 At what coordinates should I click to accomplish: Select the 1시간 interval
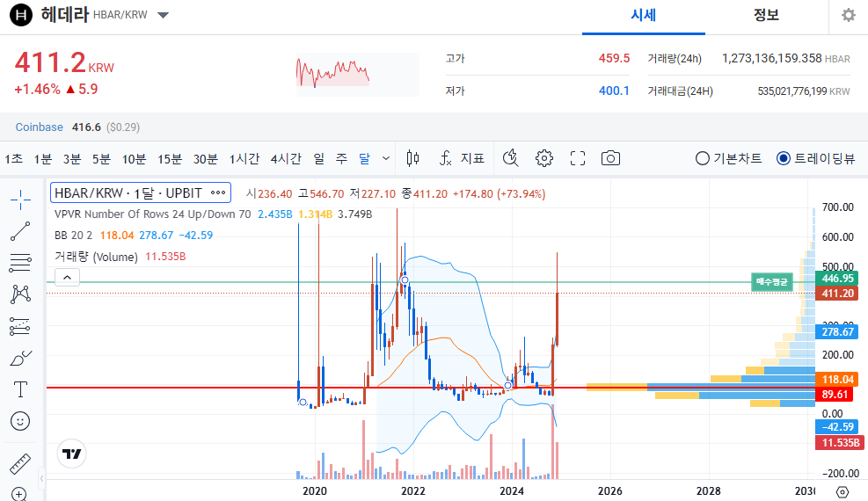click(244, 159)
